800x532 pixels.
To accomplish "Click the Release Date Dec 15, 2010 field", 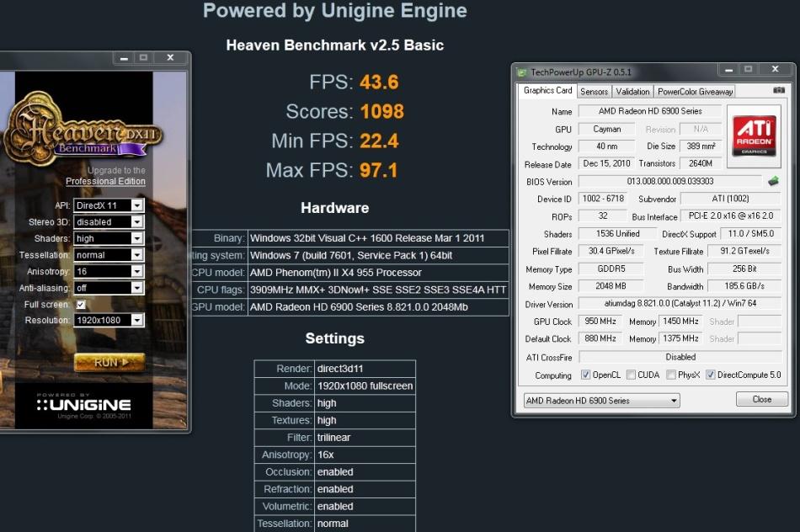I will click(606, 164).
